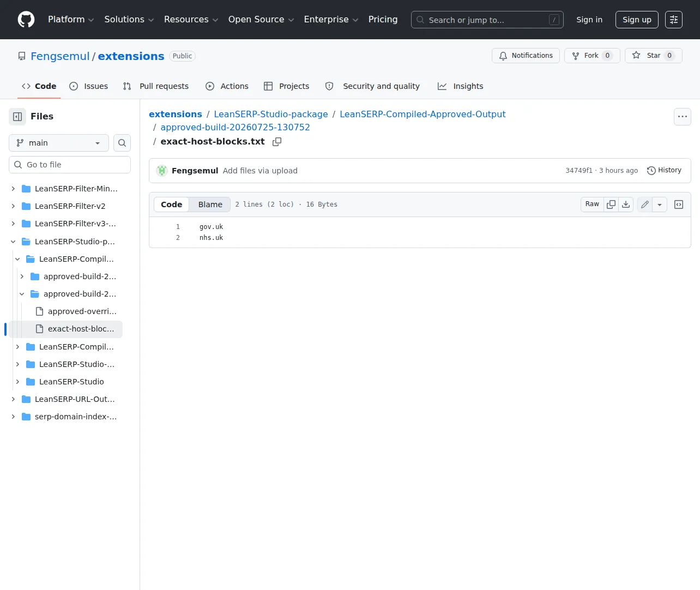
Task: Click the Fengsemul commit author name
Action: tap(195, 171)
